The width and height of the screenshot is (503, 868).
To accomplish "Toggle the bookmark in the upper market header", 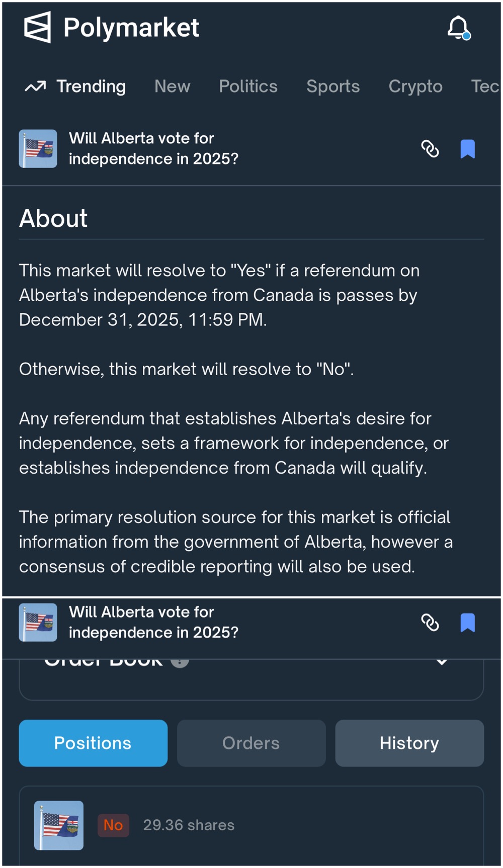I will (x=467, y=149).
